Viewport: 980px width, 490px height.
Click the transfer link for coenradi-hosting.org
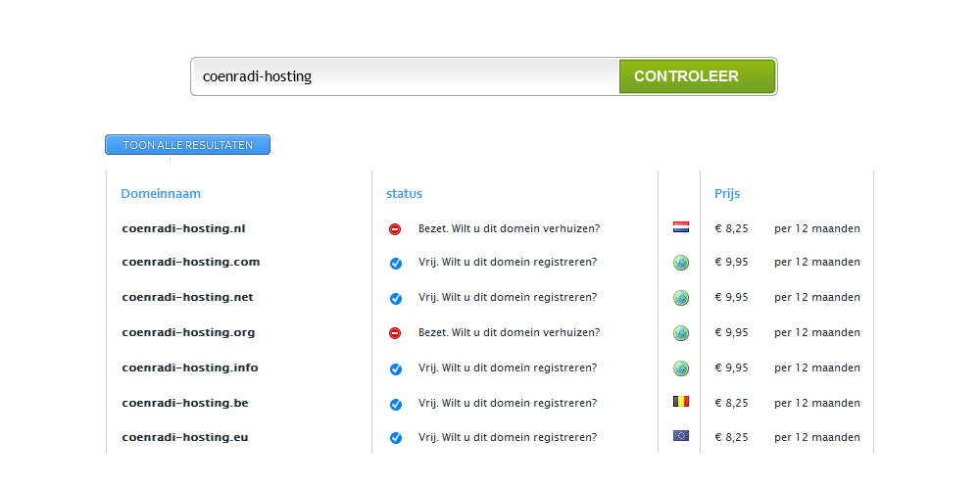click(509, 332)
